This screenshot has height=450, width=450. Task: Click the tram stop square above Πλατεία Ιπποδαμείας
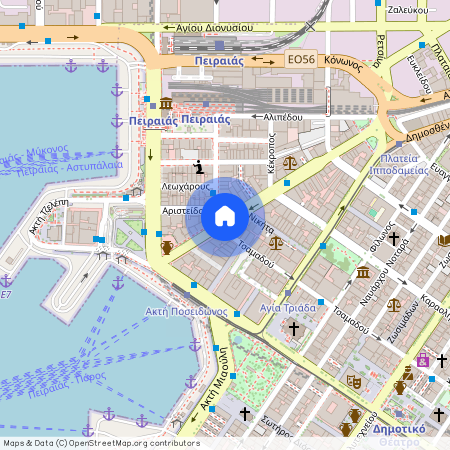pyautogui.click(x=399, y=144)
